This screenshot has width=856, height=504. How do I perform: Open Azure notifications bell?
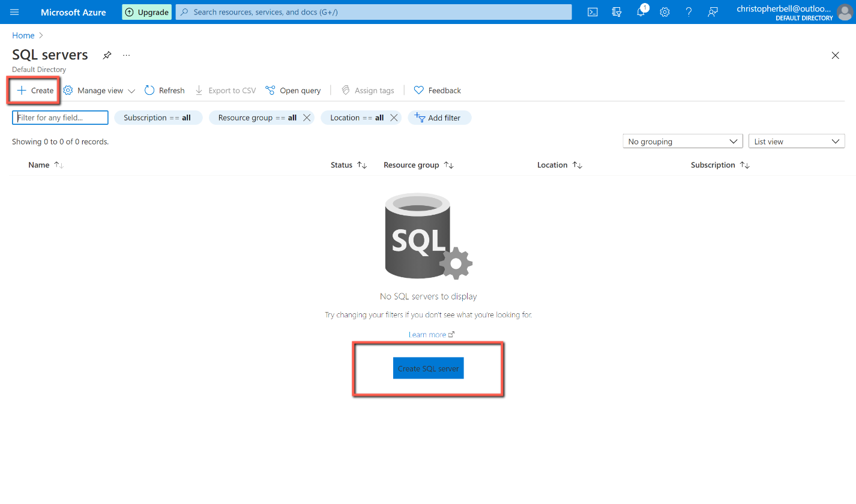[640, 12]
